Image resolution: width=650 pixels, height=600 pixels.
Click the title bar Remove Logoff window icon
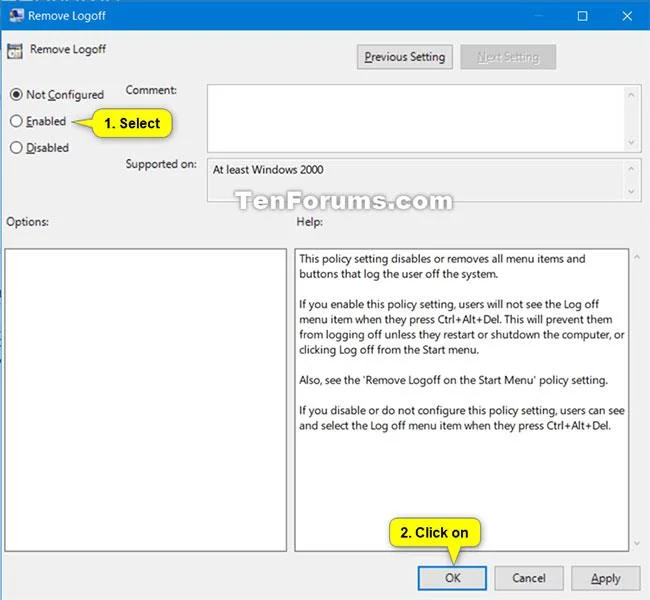coord(17,15)
